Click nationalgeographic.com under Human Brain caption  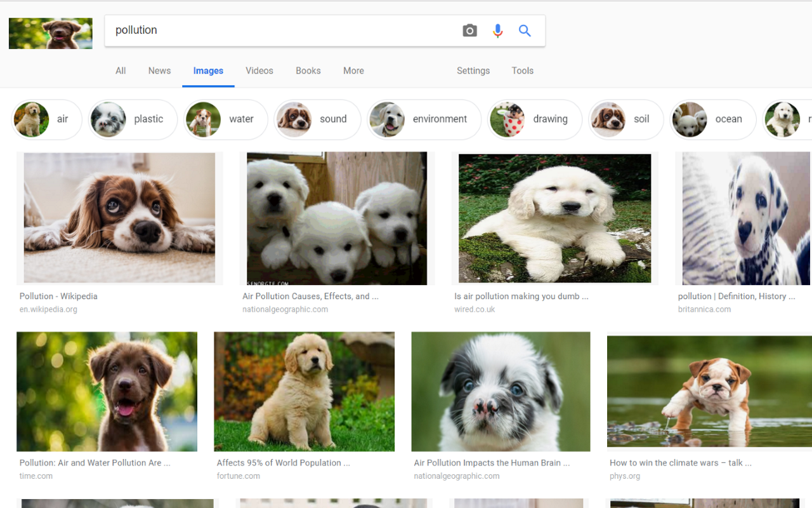(x=457, y=476)
